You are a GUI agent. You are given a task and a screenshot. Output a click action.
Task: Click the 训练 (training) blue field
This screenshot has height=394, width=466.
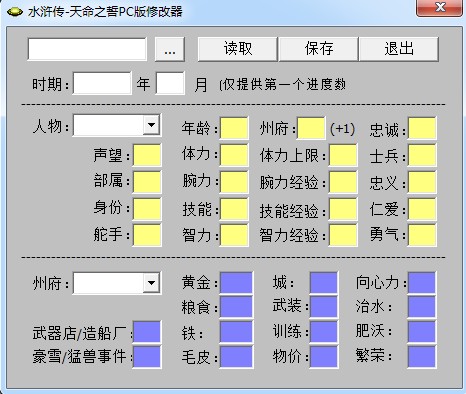(323, 332)
